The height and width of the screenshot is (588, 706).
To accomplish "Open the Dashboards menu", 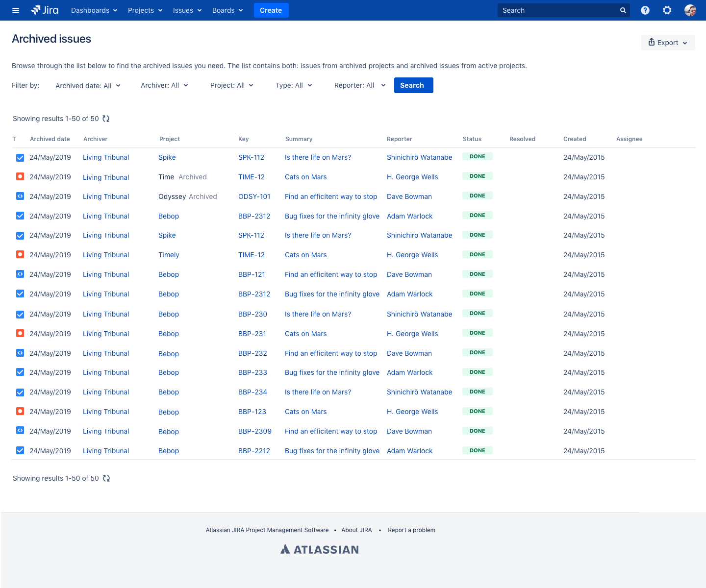I will (94, 10).
